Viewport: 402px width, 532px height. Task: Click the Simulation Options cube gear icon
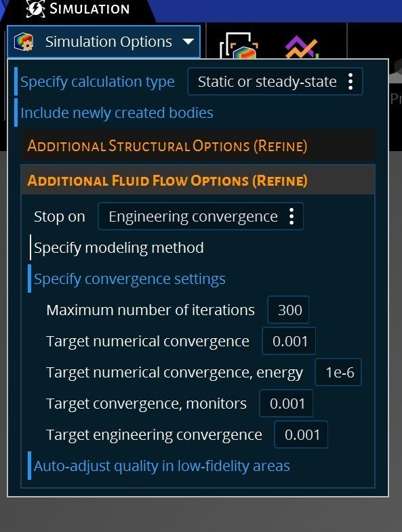24,42
